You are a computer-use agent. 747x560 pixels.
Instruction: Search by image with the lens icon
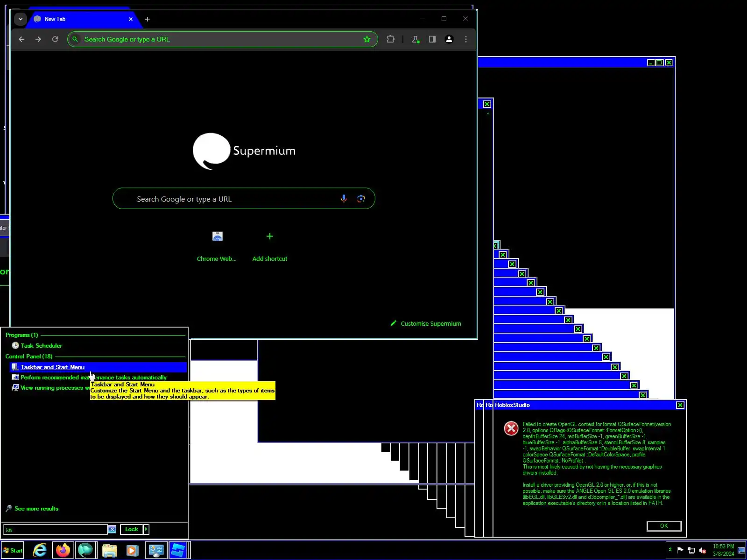(x=361, y=199)
